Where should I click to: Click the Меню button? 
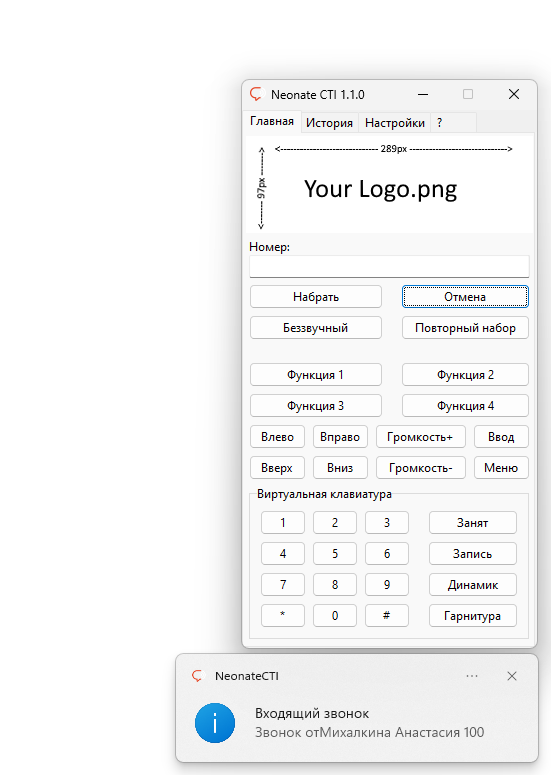(501, 468)
